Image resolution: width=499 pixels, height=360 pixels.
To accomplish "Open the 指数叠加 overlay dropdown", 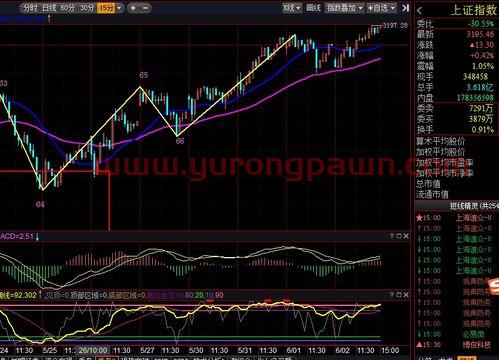I will [344, 8].
